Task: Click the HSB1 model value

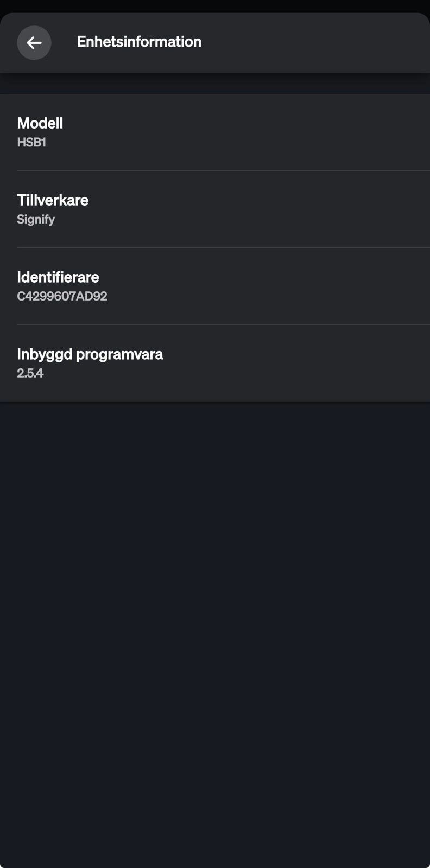Action: pos(31,143)
